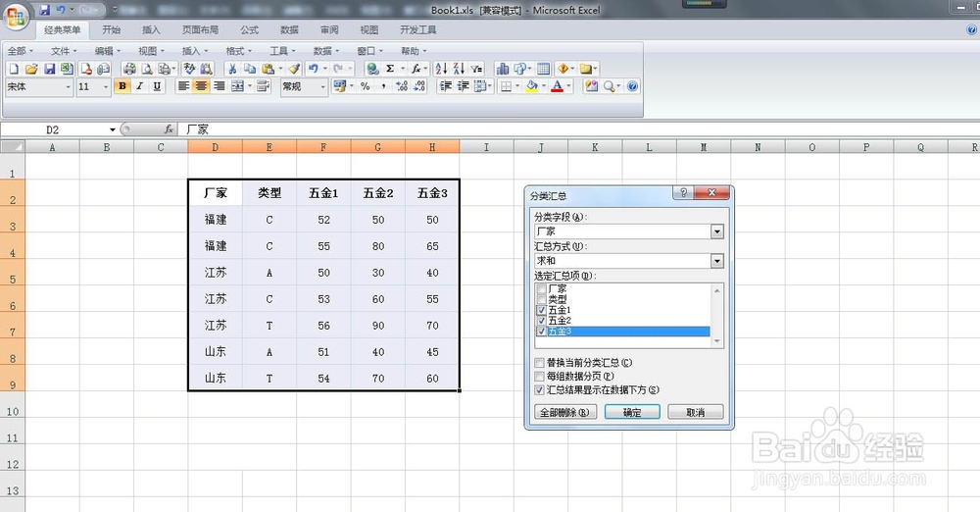Click the Paste clipboard icon
Viewport: 980px width, 512px height.
tap(269, 69)
